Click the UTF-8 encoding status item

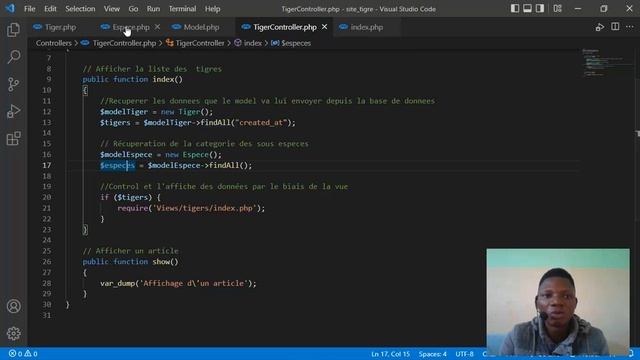(464, 354)
